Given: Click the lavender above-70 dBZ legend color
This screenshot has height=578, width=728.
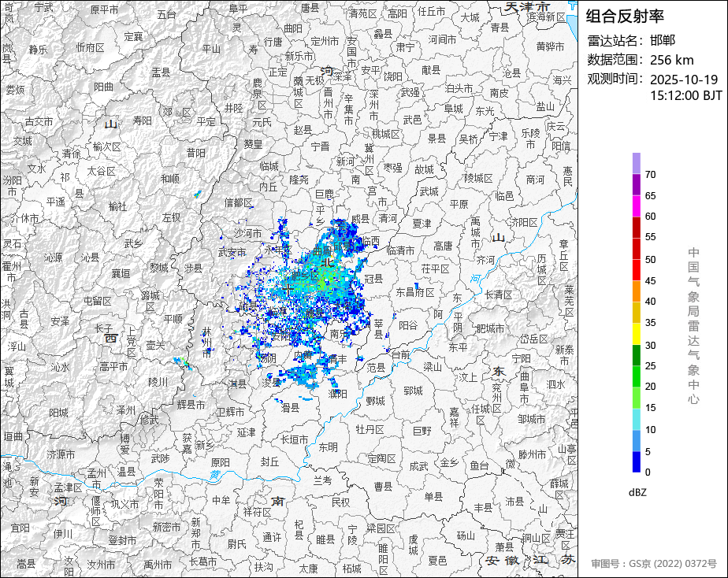Looking at the screenshot, I should (x=636, y=163).
